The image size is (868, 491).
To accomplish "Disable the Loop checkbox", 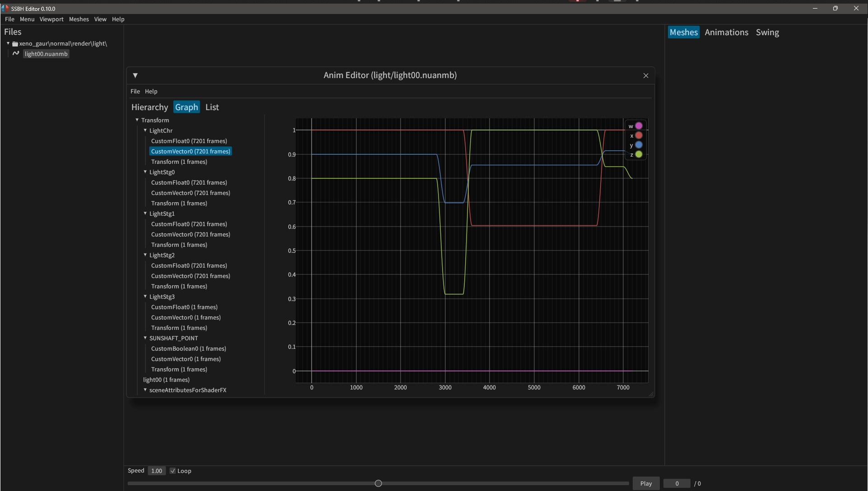I will point(173,471).
